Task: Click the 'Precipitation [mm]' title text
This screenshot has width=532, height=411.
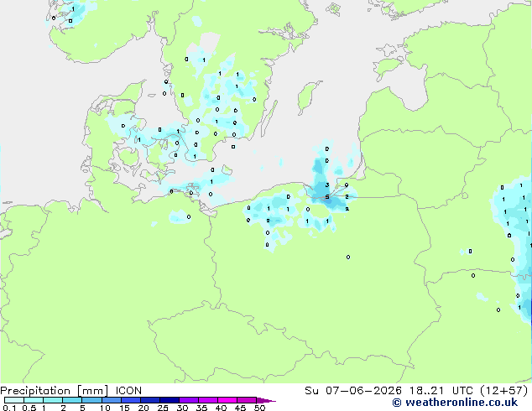Action: [55, 391]
